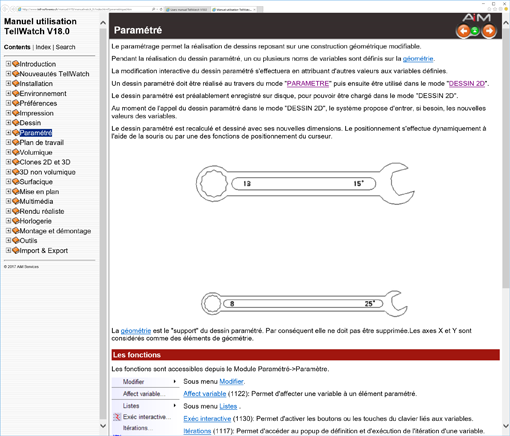Expand the Multimédia tree node
The height and width of the screenshot is (436, 510).
pos(8,201)
